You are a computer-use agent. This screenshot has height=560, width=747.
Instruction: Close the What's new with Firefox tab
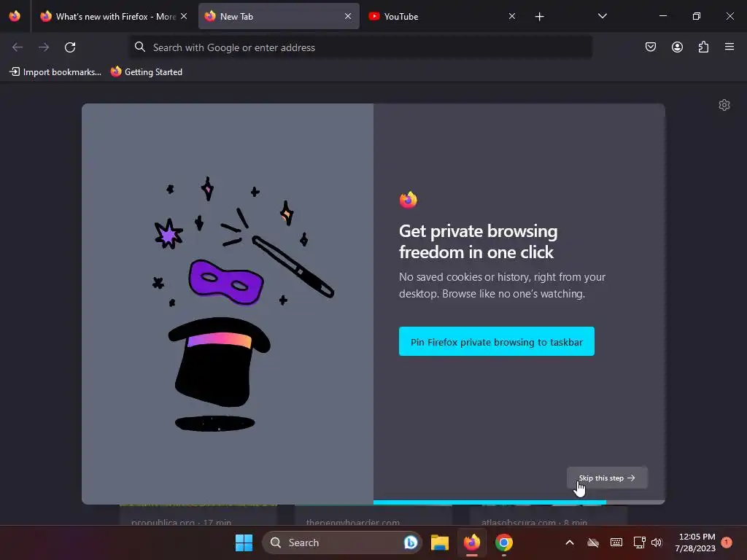point(184,16)
